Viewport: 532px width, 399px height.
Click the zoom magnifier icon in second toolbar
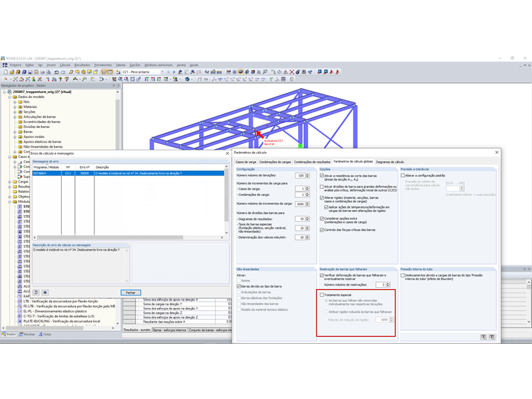coord(120,79)
